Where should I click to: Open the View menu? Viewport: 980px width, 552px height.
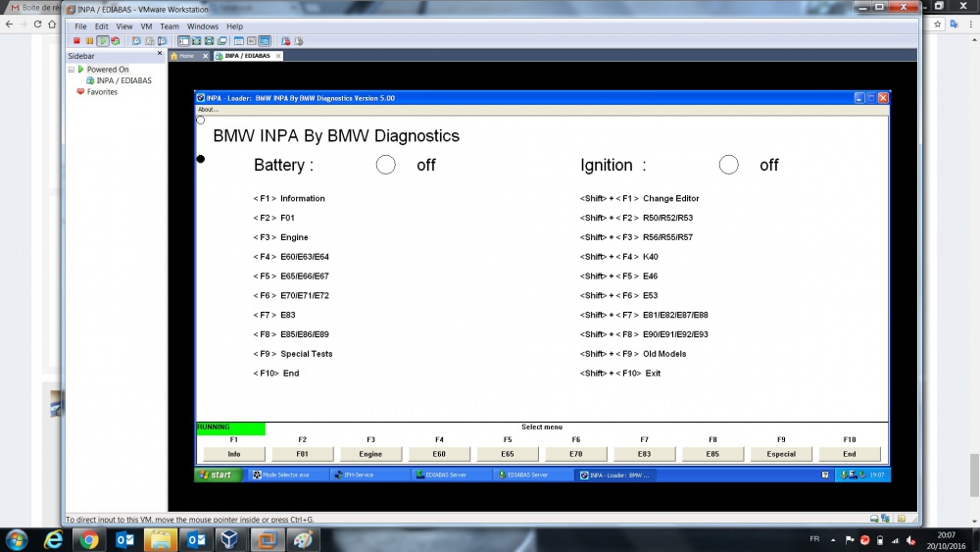(x=123, y=26)
